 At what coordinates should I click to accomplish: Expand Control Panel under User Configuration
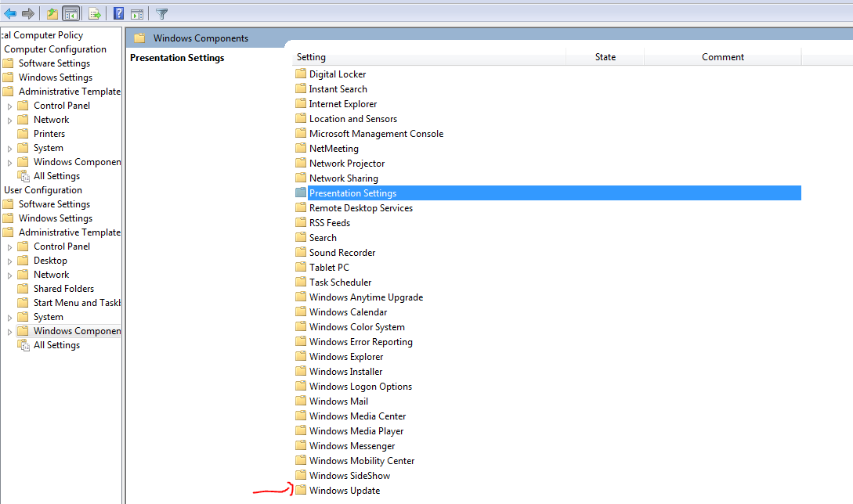(x=9, y=247)
